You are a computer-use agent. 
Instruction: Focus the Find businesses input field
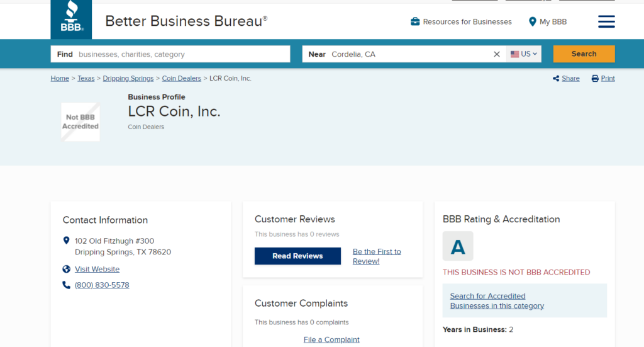click(x=170, y=54)
